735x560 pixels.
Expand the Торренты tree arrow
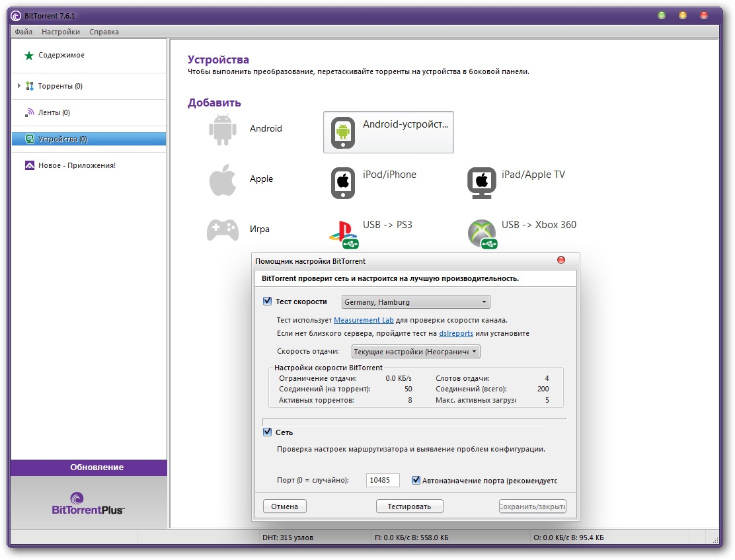click(x=19, y=86)
